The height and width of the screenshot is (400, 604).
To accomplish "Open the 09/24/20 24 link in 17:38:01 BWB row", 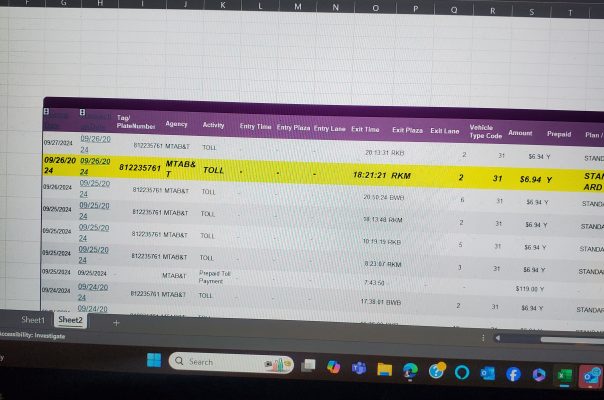I will [93, 292].
